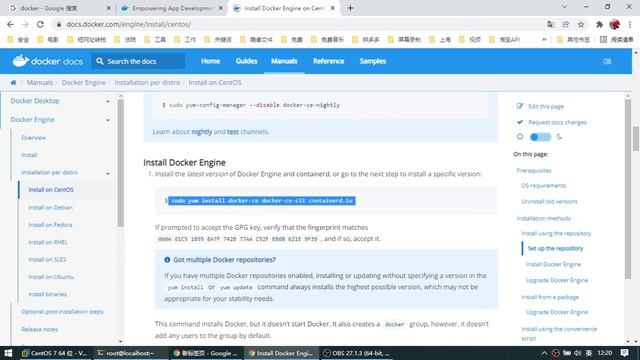Open the Manuals nav item
Viewport: 640px width, 360px height.
click(x=284, y=61)
